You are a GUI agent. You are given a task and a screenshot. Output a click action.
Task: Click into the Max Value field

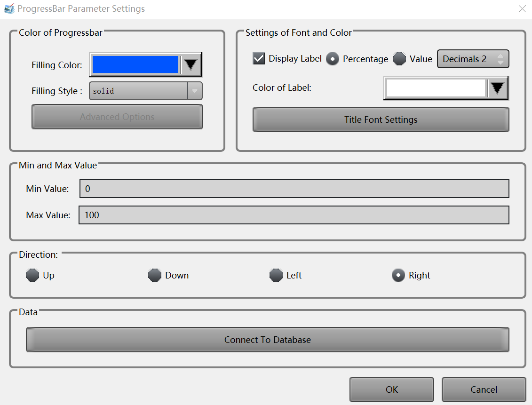294,215
